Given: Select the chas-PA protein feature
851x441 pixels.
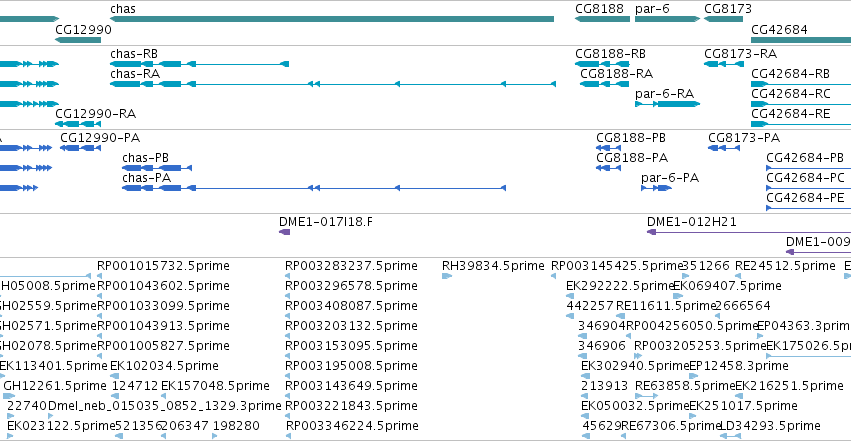Looking at the screenshot, I should coord(314,188).
